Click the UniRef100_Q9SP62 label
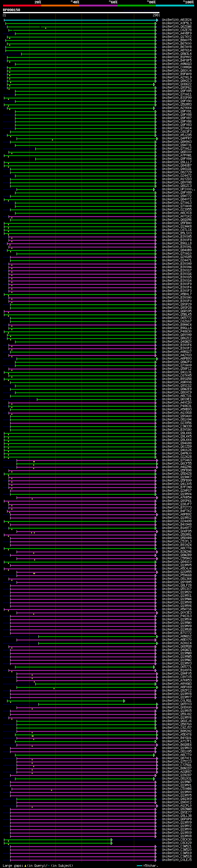Screen dimensions: 197x868 tap(176, 88)
